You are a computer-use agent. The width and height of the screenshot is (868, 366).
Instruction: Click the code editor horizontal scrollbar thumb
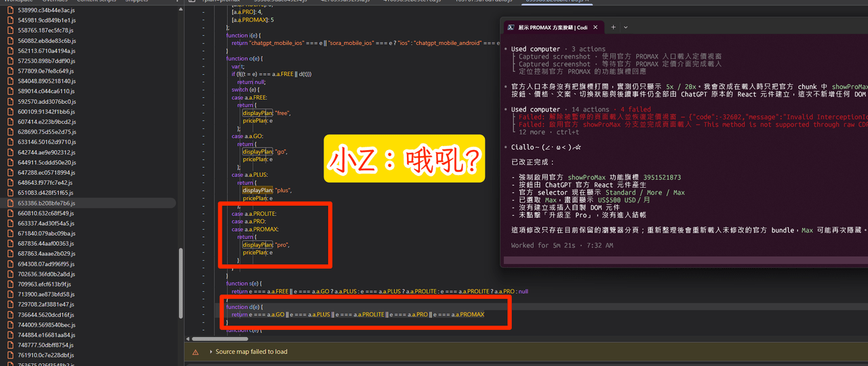pos(211,339)
